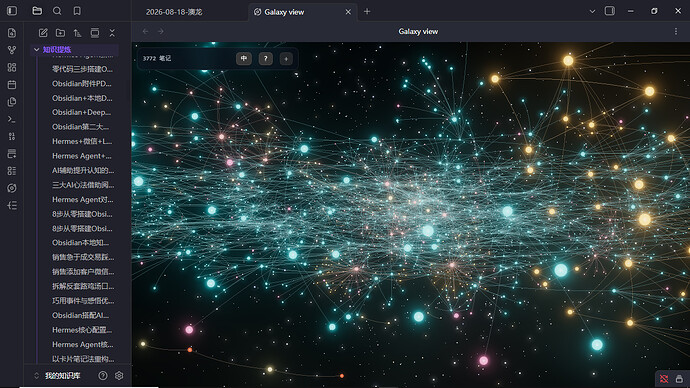Collapse all folders icon in explorer
The height and width of the screenshot is (388, 690).
[x=112, y=33]
